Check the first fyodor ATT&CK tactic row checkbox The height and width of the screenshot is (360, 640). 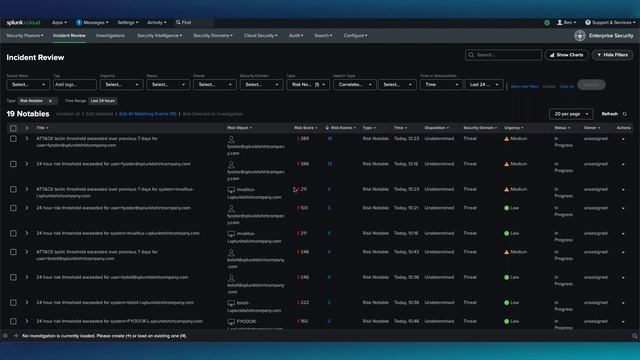point(13,139)
